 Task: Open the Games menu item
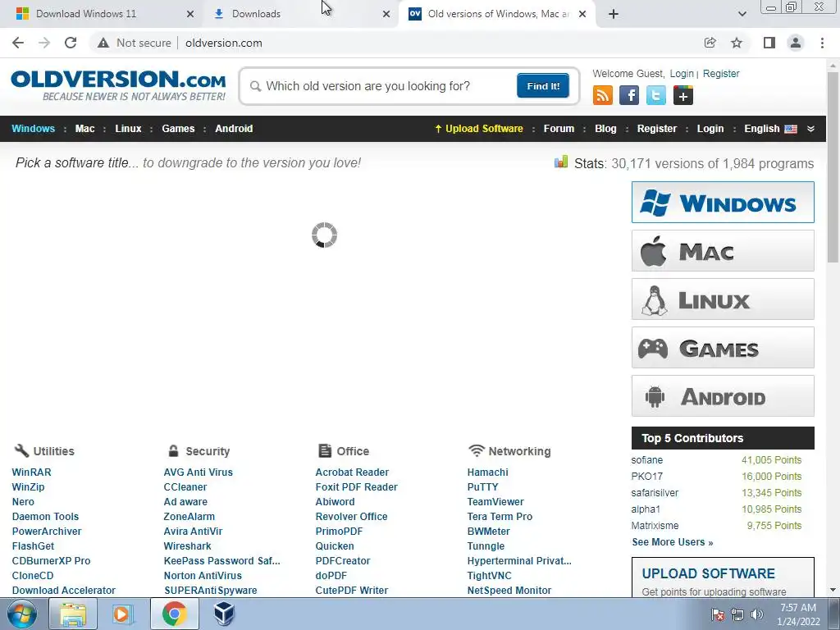[x=178, y=129]
